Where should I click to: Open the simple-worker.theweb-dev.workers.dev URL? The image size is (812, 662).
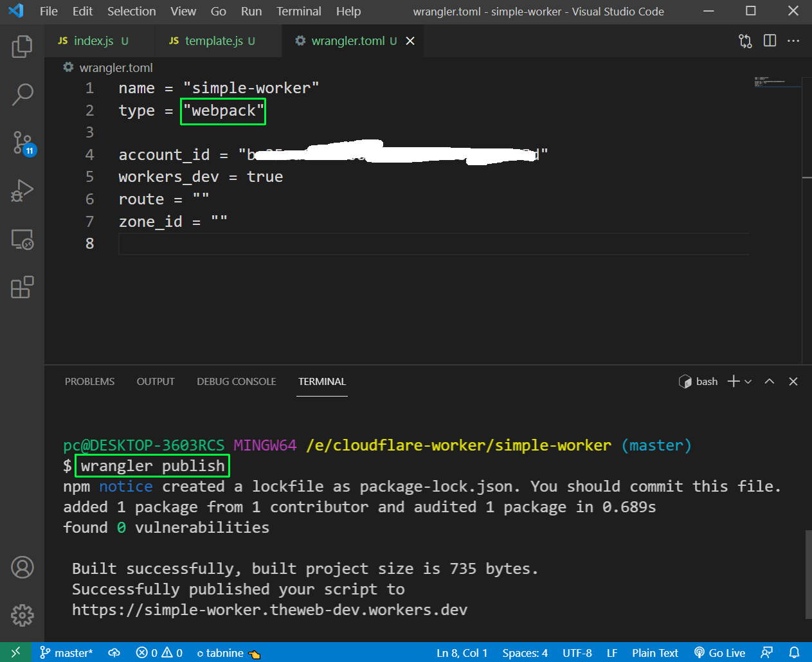(269, 610)
